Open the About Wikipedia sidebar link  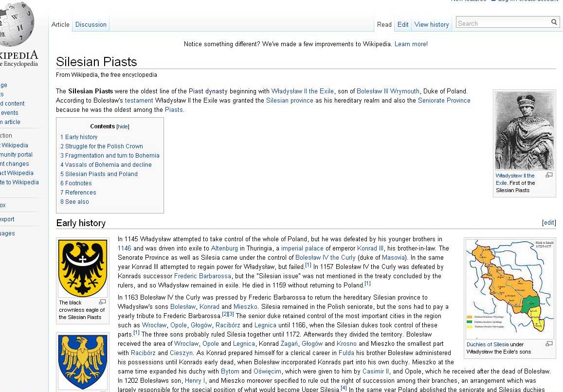click(x=14, y=145)
